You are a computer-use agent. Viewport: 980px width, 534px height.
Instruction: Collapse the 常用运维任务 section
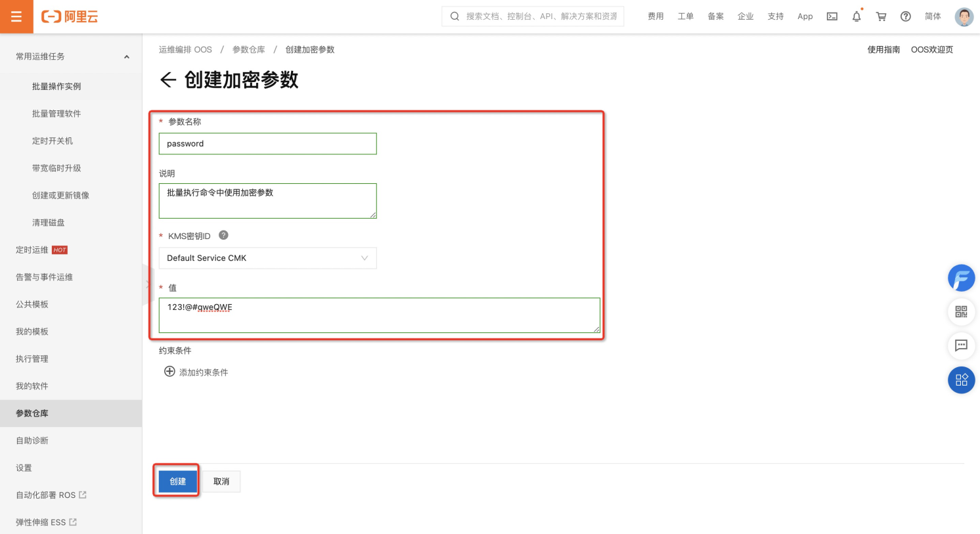[127, 56]
